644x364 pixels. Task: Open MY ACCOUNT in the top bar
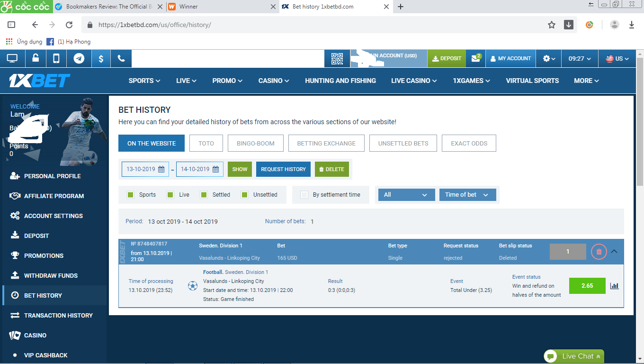tap(510, 58)
